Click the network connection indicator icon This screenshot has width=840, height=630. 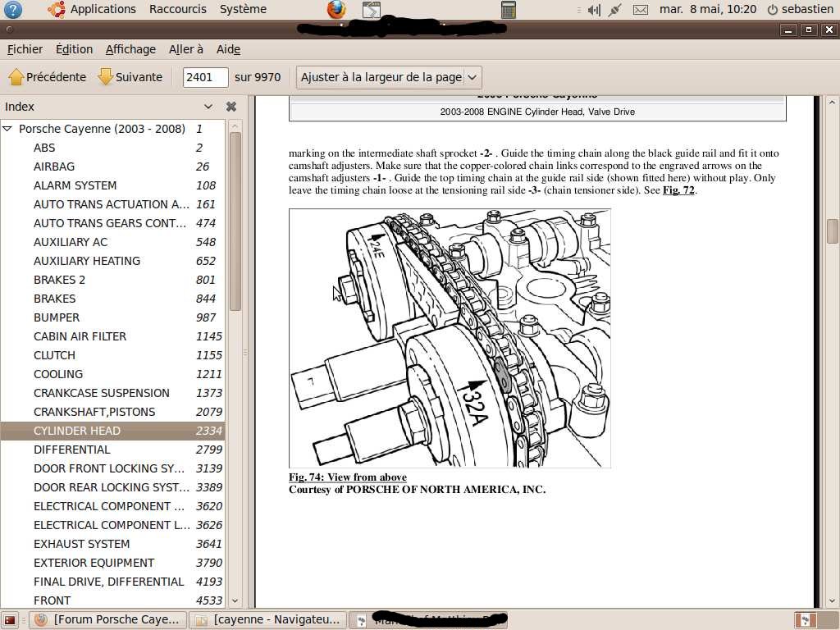tap(615, 10)
